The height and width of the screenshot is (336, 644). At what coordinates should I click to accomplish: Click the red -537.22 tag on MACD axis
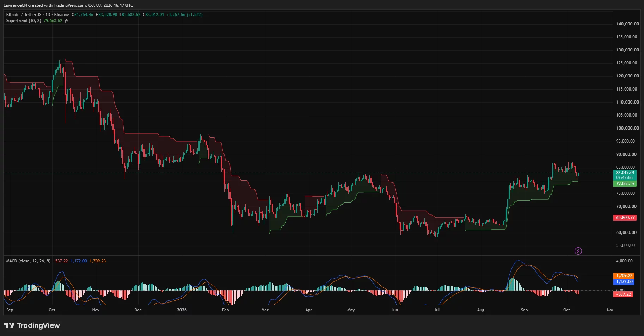click(623, 294)
